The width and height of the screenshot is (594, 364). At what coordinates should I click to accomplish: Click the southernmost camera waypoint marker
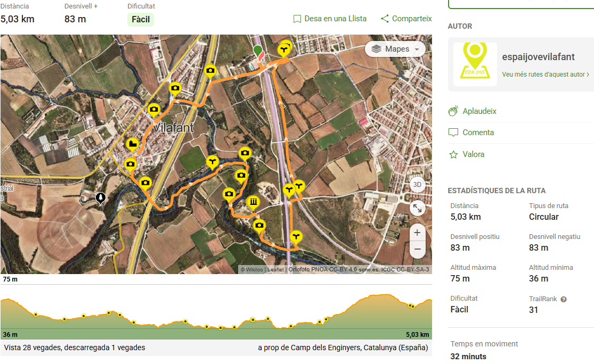pyautogui.click(x=259, y=226)
